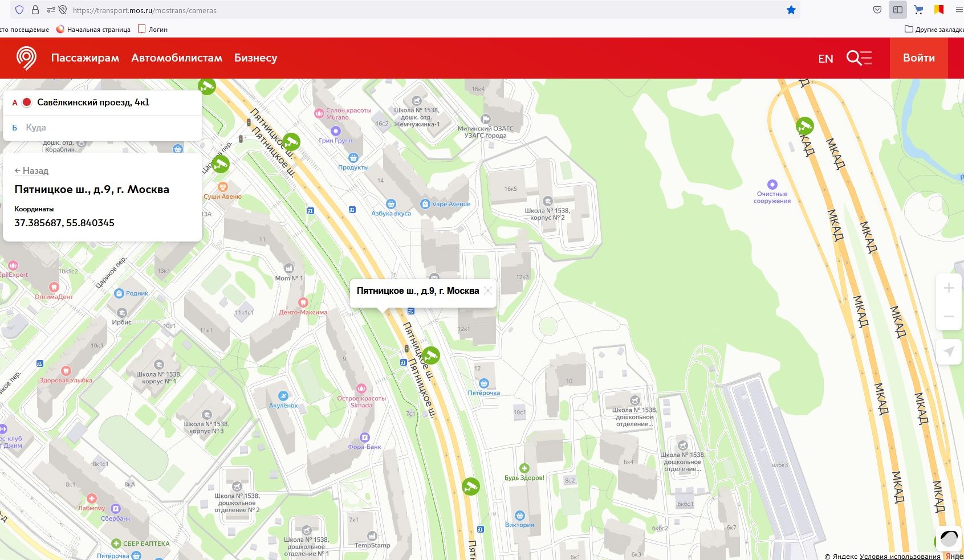
Task: Click the geolocation arrow button
Action: click(x=949, y=352)
